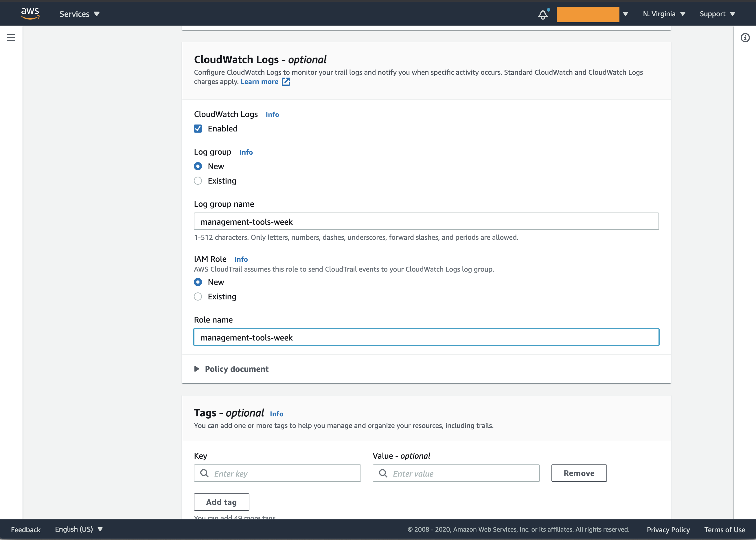Open the account name dropdown
756x540 pixels.
coord(592,14)
